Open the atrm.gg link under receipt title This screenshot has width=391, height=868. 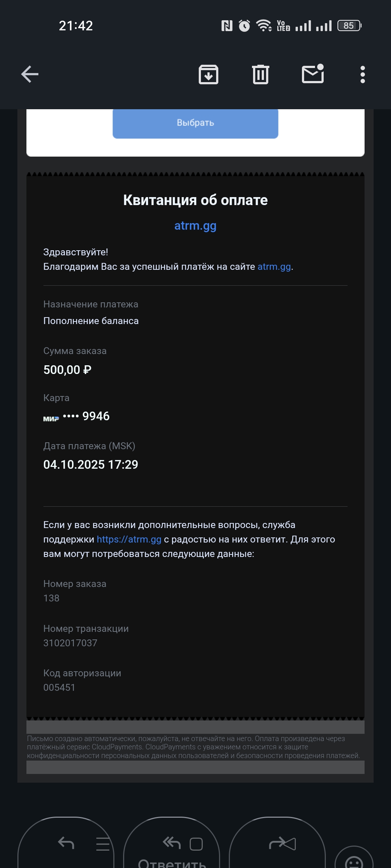[x=195, y=226]
